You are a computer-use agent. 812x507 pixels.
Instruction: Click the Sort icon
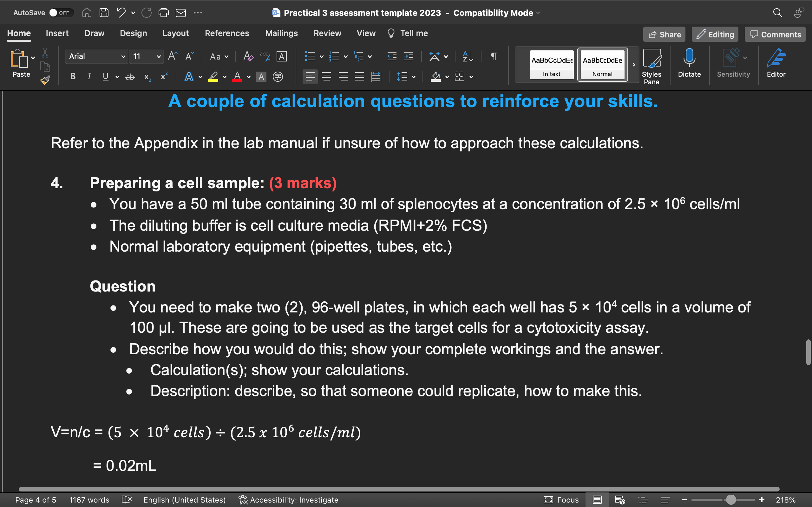(467, 56)
